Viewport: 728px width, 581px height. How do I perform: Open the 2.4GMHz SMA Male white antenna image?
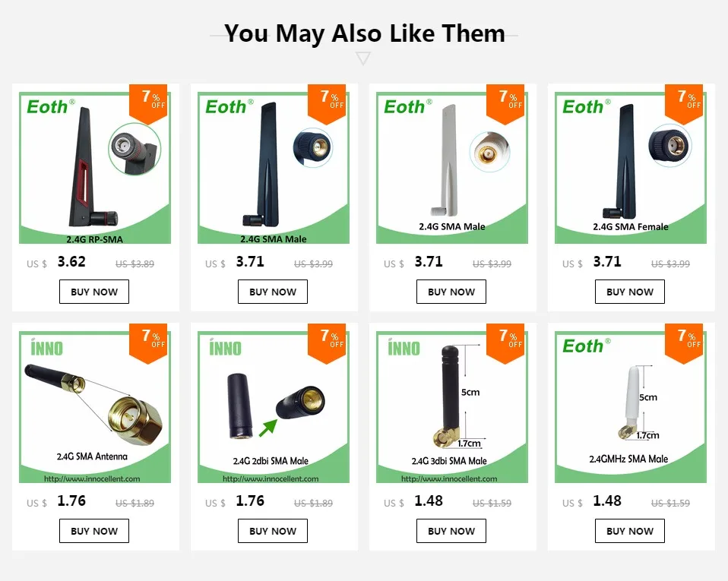(x=631, y=407)
